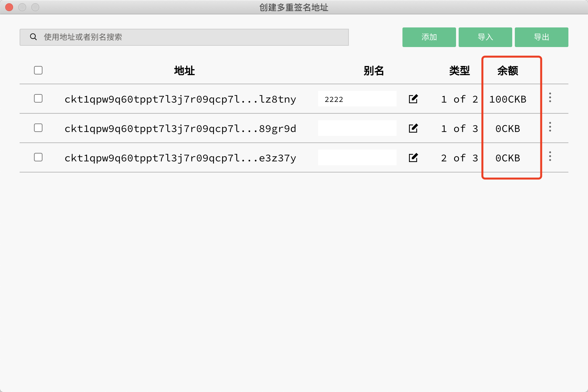
Task: Open more options for 1 of 3 row
Action: pyautogui.click(x=550, y=127)
